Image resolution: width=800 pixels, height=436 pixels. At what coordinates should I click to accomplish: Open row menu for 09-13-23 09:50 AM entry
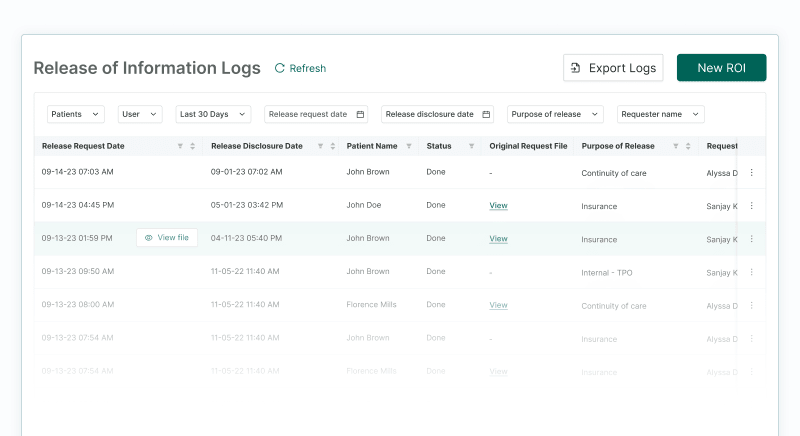752,272
